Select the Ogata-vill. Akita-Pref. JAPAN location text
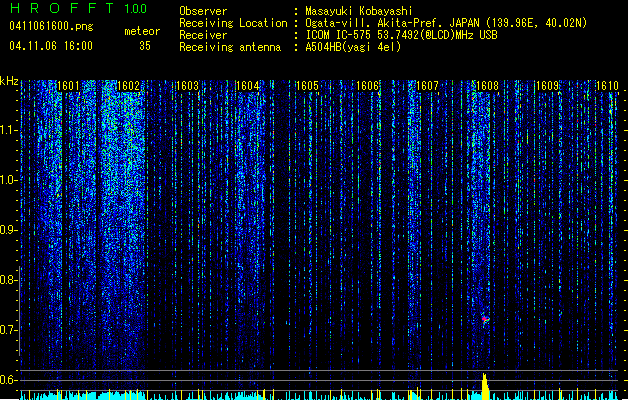Image resolution: width=629 pixels, height=400 pixels. [446, 23]
